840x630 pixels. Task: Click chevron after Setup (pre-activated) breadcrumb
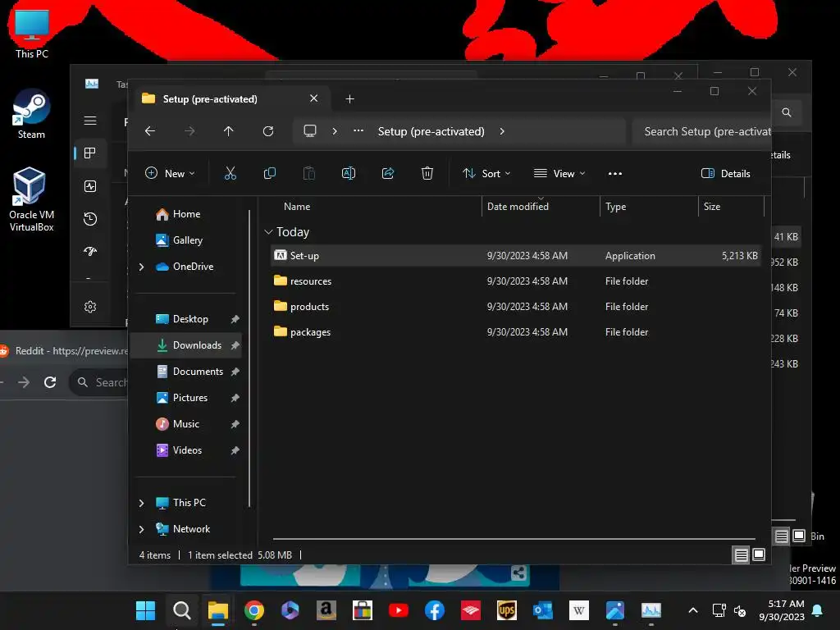pos(502,131)
